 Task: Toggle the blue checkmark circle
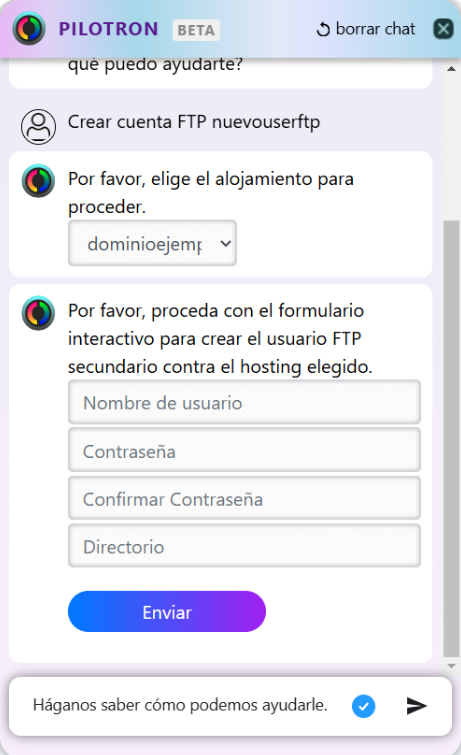pos(363,706)
